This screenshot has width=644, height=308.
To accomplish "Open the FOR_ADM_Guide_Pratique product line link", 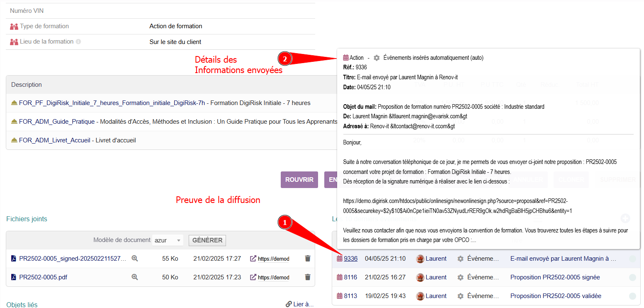I will pyautogui.click(x=57, y=122).
